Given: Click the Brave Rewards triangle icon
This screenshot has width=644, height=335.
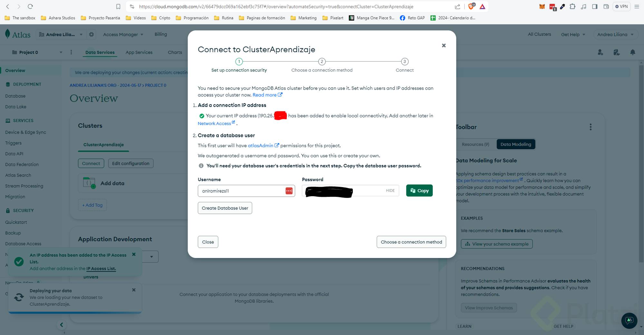Looking at the screenshot, I should 482,6.
